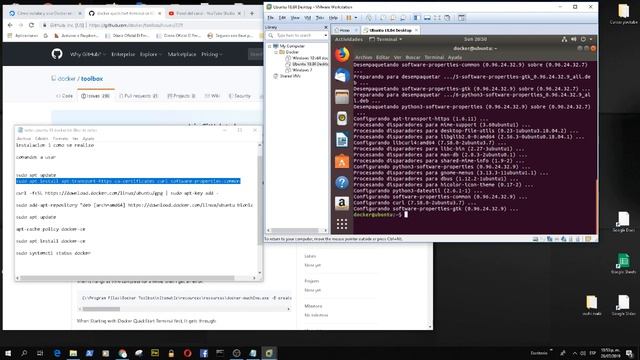Click the VMware pause/suspend toolbar icon

click(x=349, y=18)
